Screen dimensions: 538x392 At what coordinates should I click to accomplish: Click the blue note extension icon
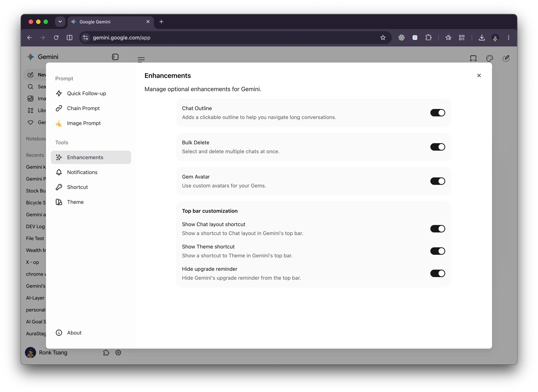415,38
